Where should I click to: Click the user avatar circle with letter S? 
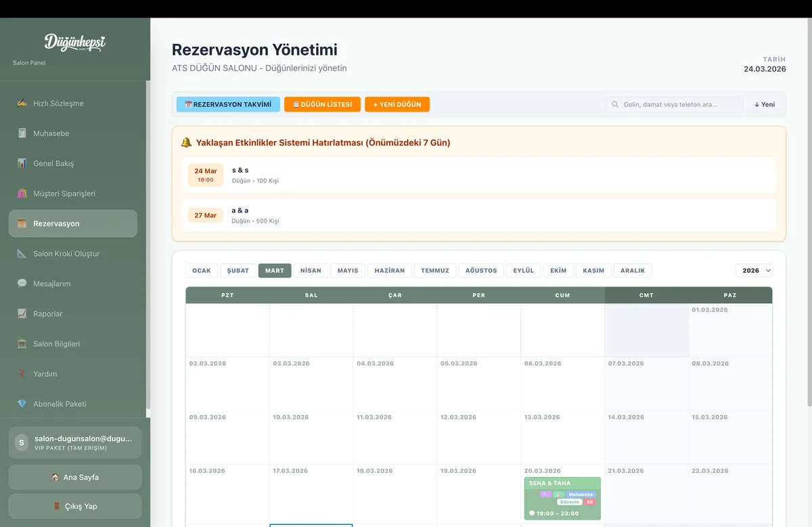pos(21,443)
